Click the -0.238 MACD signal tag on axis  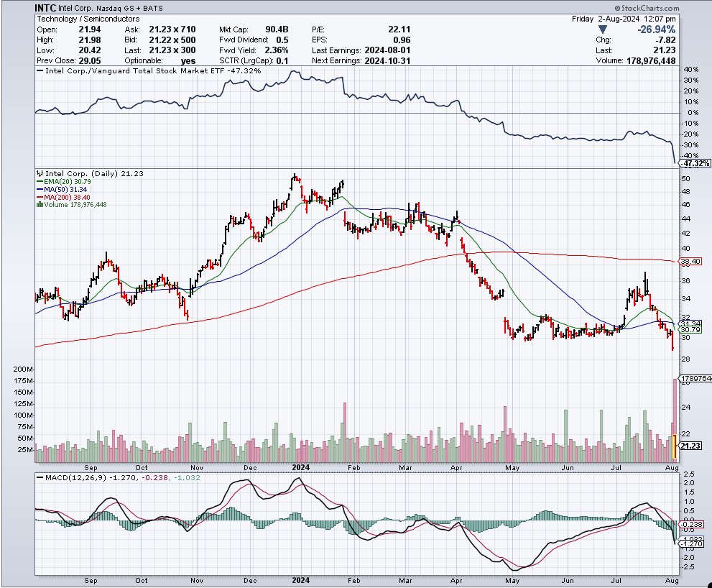coord(692,524)
